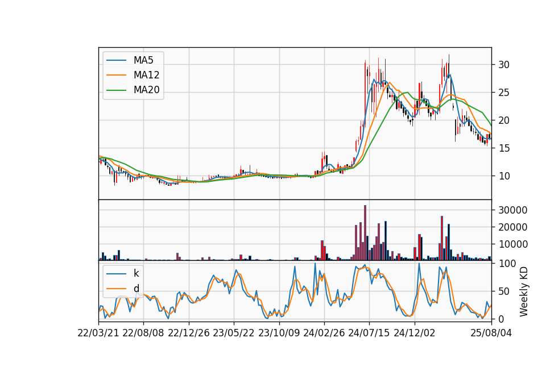Image resolution: width=546 pixels, height=392 pixels.
Task: Click the date label 22/08/08
Action: coord(143,333)
